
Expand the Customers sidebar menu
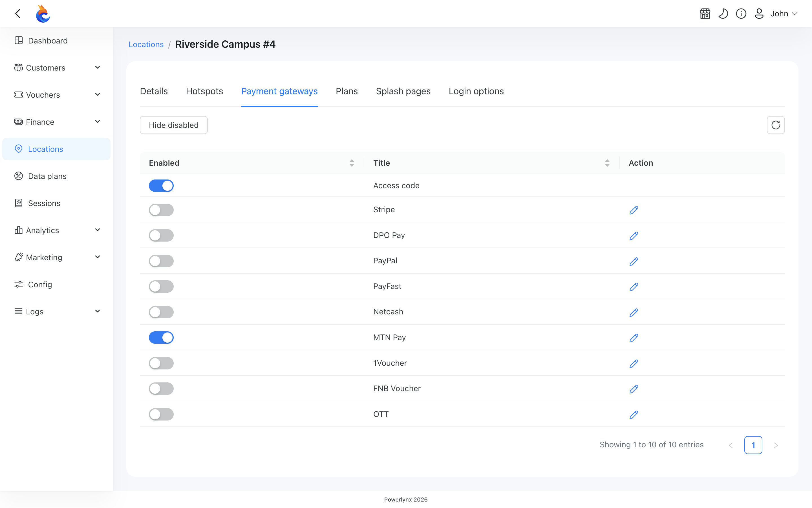pos(56,67)
